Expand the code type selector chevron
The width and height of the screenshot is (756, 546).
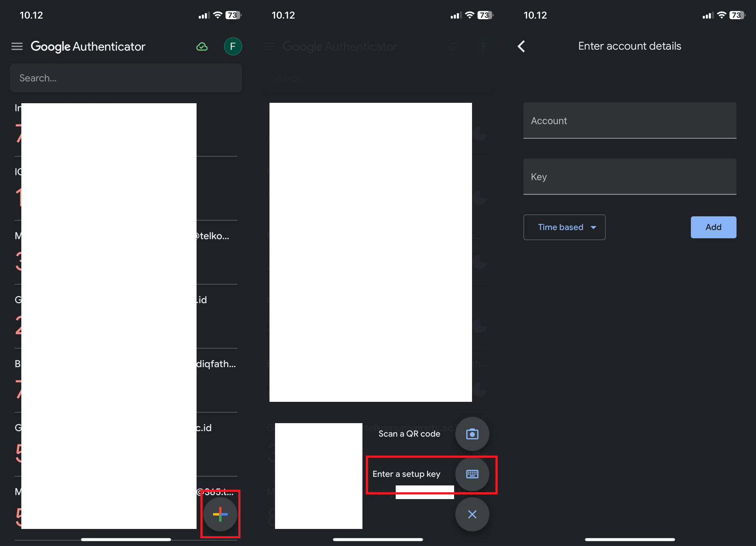594,227
